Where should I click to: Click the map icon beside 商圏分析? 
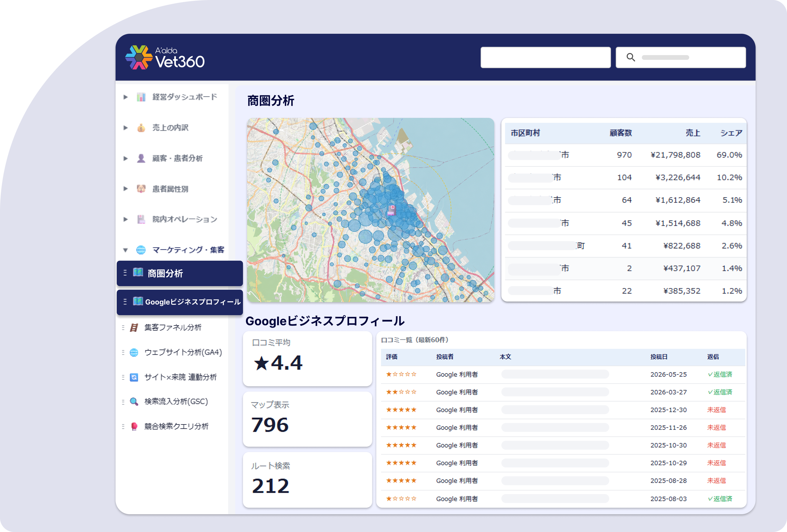point(138,272)
